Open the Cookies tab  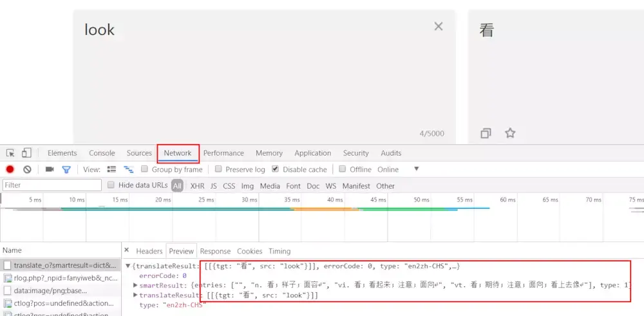[250, 251]
